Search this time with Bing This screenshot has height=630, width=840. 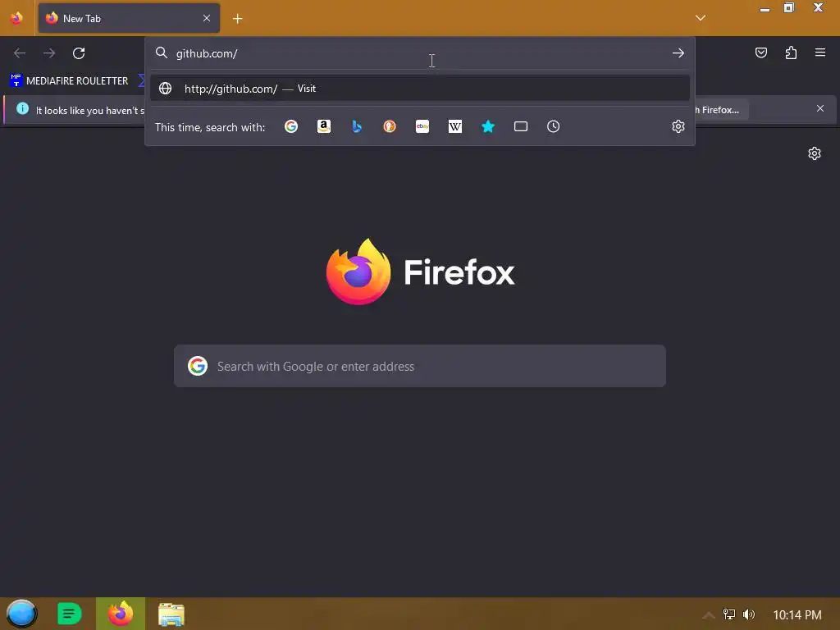pos(357,126)
